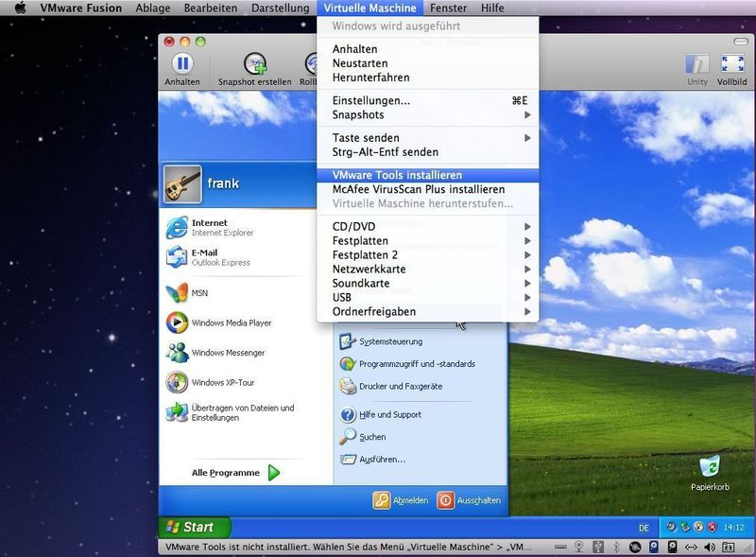Switch to Unity view via toolbar icon
Image resolution: width=756 pixels, height=557 pixels.
pyautogui.click(x=697, y=64)
